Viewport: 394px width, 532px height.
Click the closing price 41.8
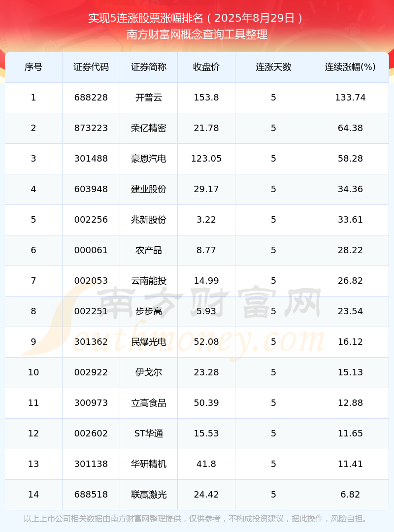tap(206, 464)
